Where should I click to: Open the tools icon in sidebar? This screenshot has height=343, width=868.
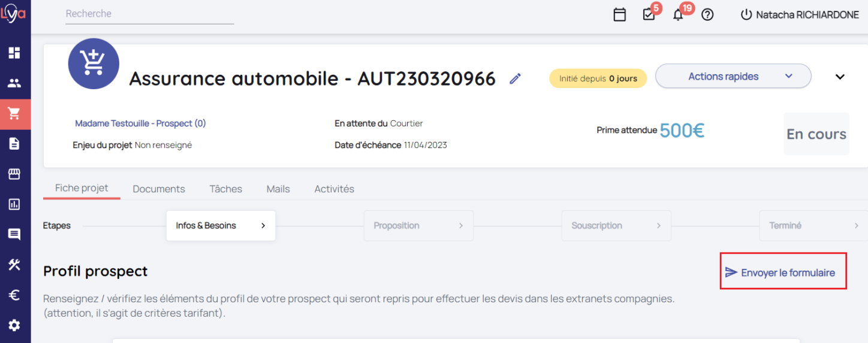(14, 265)
